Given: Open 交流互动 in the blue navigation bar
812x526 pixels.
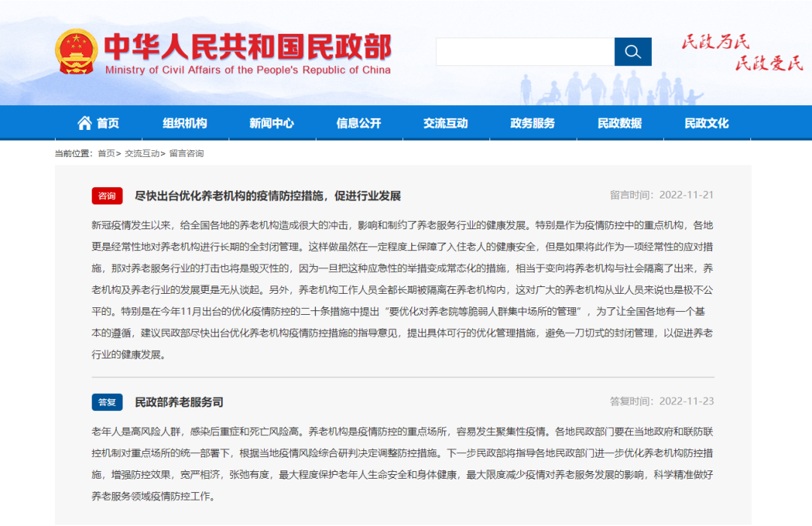Looking at the screenshot, I should [445, 123].
